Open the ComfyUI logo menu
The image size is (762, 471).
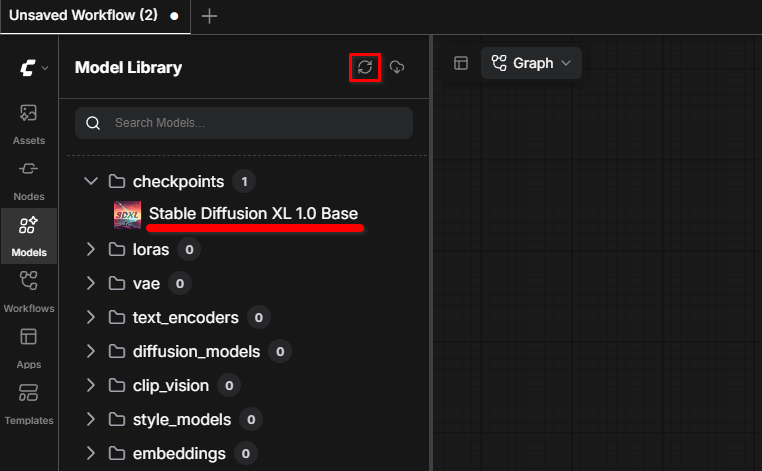pyautogui.click(x=33, y=68)
